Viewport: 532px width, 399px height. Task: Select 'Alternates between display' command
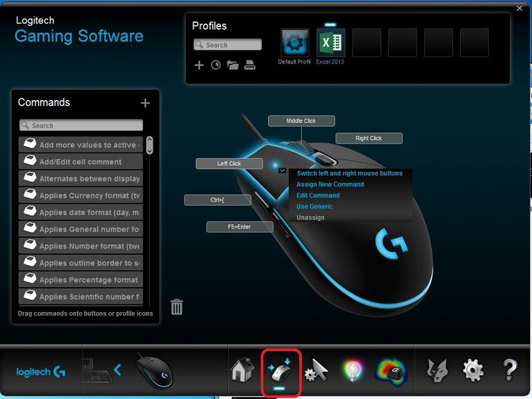[x=81, y=178]
